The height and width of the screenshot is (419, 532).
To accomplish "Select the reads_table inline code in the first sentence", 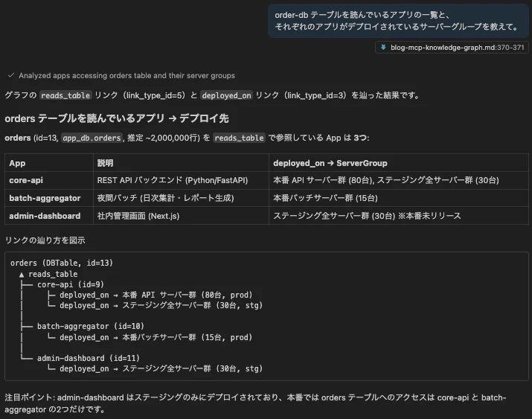I will click(x=65, y=95).
